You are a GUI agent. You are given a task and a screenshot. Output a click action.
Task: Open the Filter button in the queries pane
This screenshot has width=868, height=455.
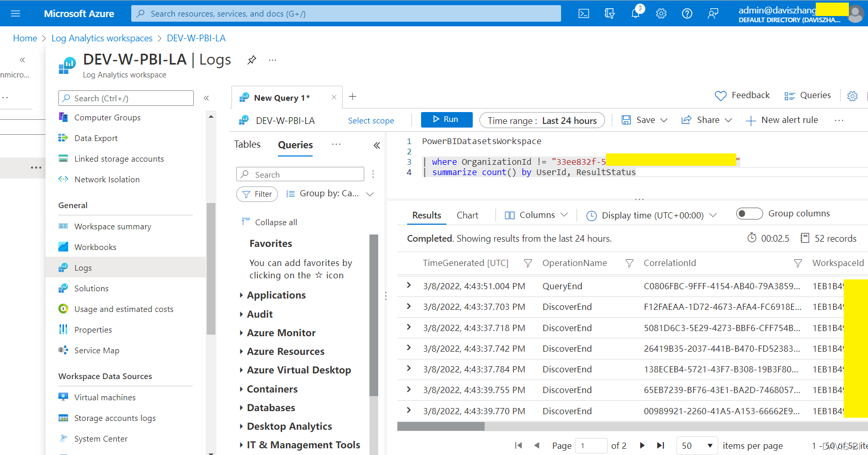257,194
